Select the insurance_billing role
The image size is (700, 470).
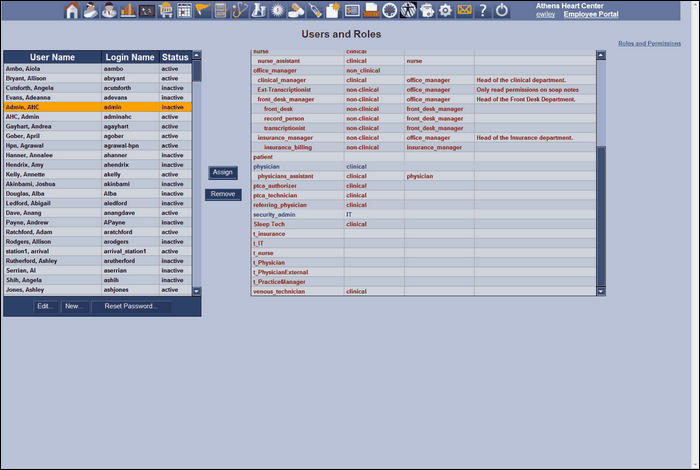point(423,147)
